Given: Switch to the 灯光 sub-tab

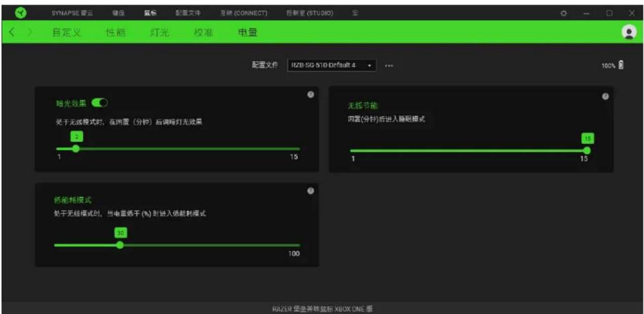Looking at the screenshot, I should tap(160, 33).
